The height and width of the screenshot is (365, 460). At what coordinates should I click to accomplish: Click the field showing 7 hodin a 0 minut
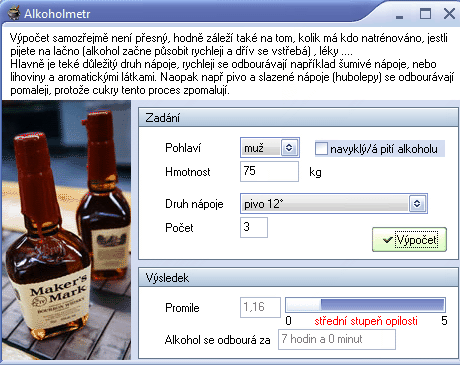337,339
